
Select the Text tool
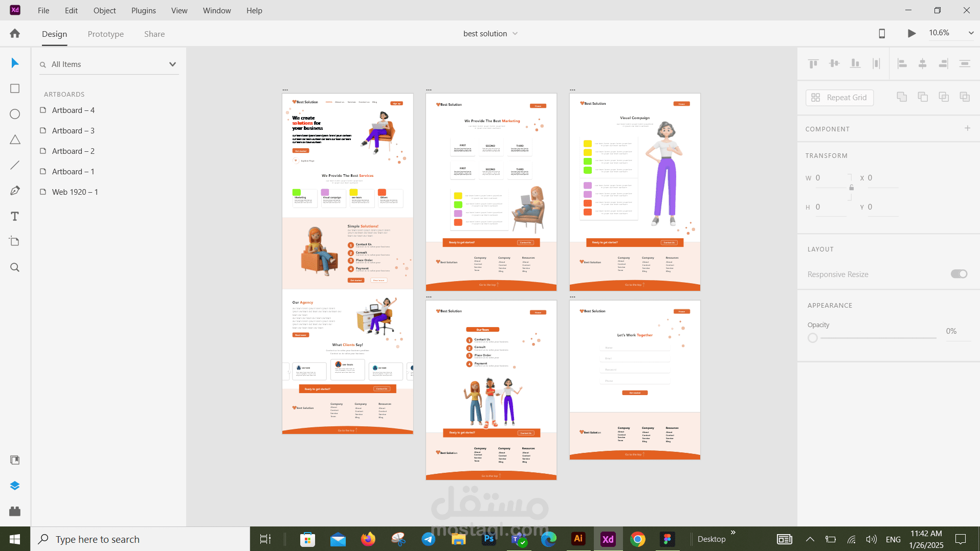pos(15,216)
